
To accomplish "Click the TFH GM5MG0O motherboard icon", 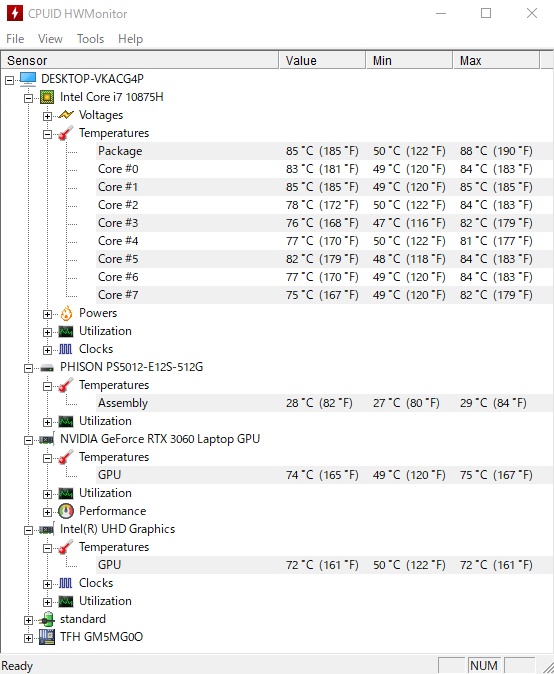I will (x=47, y=637).
